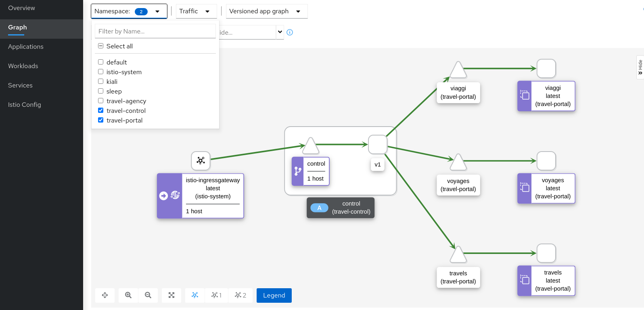The height and width of the screenshot is (310, 644).
Task: Check the istio-system namespace
Action: 101,72
